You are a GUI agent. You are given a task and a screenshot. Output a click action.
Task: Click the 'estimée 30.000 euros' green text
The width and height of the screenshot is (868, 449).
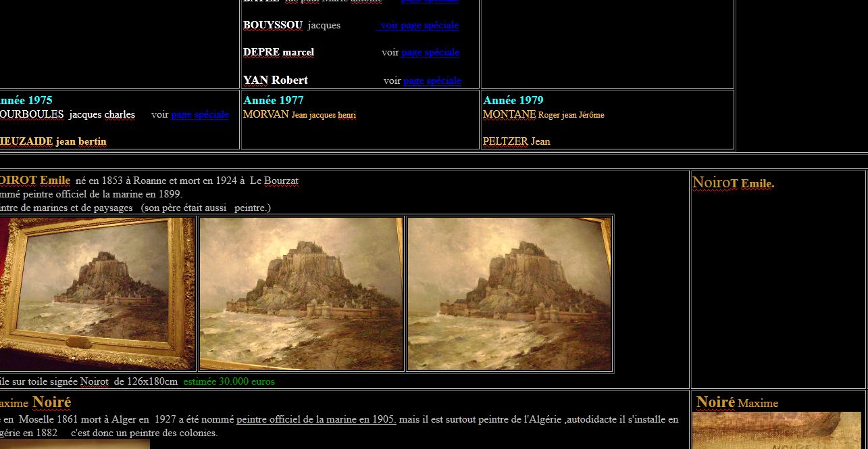pyautogui.click(x=229, y=381)
